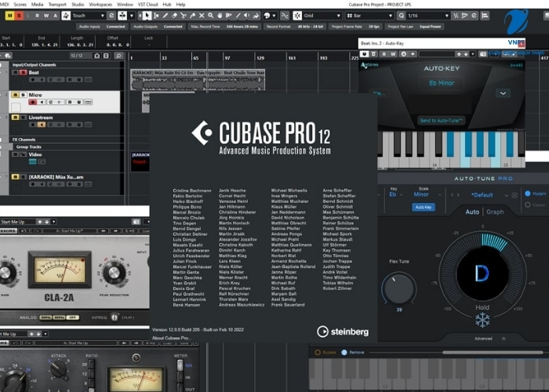The height and width of the screenshot is (392, 549).
Task: Adjust the CLA-2A Peak Reduction knob
Action: (114, 272)
